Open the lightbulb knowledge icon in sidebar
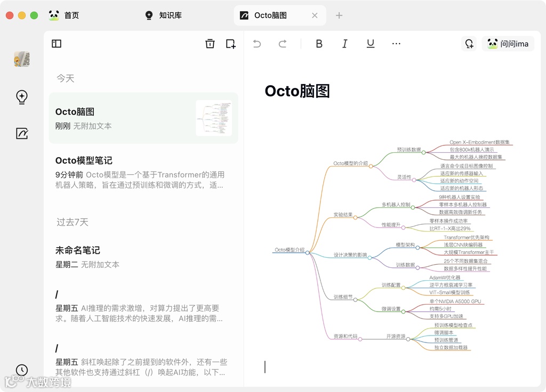The height and width of the screenshot is (392, 546). [x=22, y=97]
